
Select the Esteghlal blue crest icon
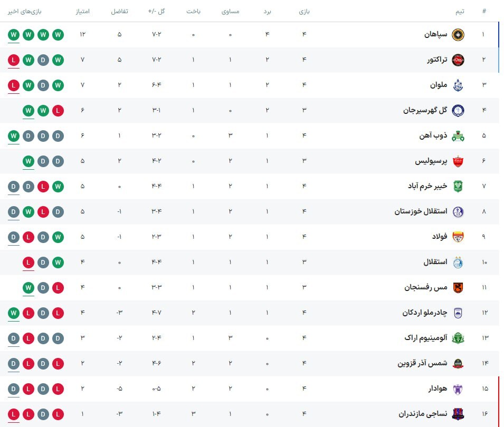[x=458, y=263]
